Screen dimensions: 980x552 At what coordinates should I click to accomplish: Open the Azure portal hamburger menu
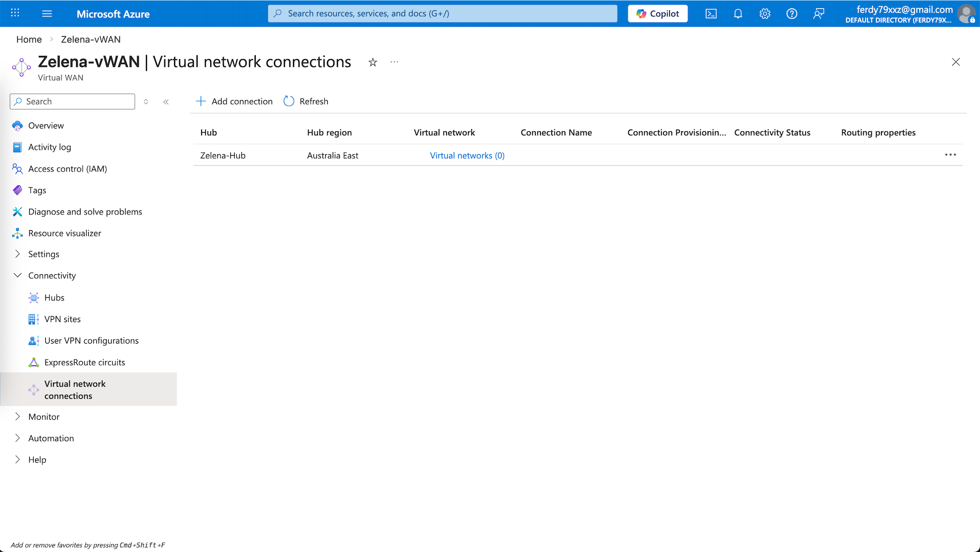coord(47,14)
